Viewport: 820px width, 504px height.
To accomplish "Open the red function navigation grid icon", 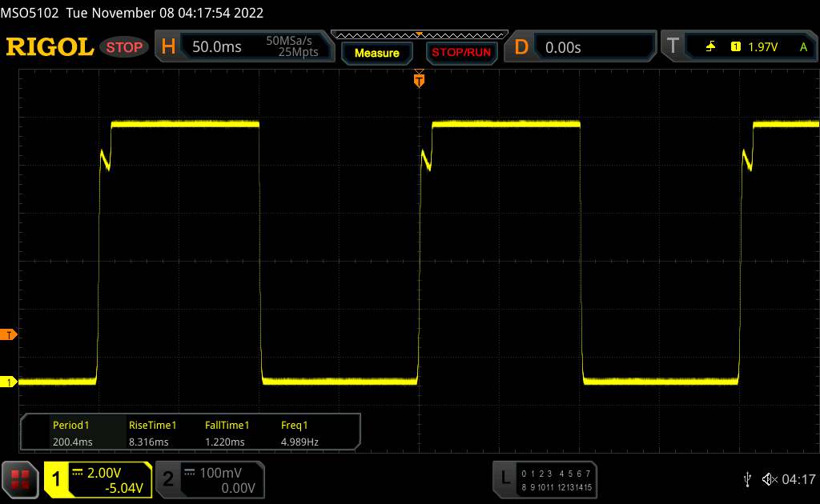I will [20, 479].
